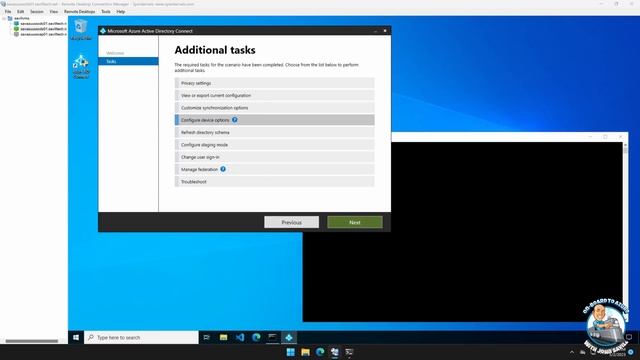Open Remote Desktop Connection Manager taskbar icon

335,352
